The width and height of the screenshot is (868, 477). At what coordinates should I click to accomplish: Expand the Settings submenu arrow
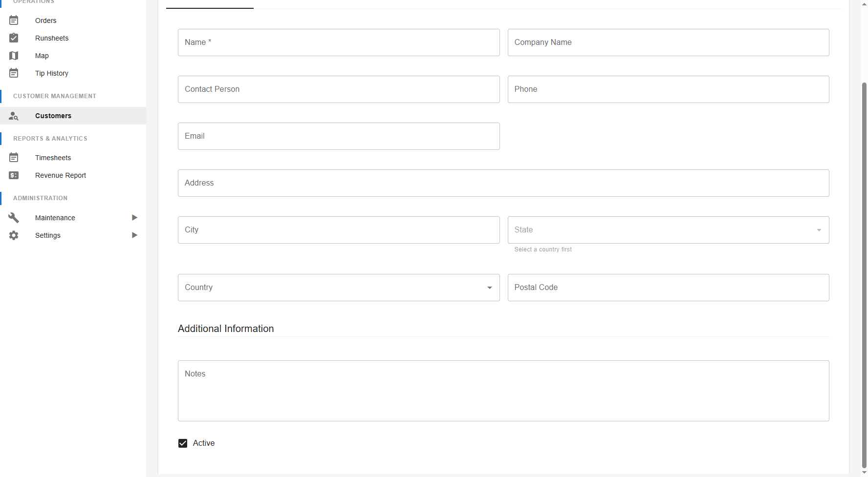(134, 235)
